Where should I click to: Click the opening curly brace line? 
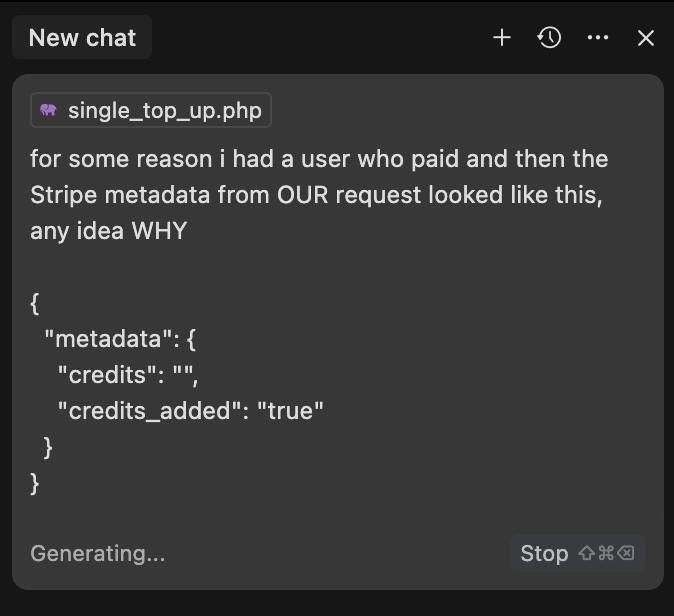click(36, 303)
